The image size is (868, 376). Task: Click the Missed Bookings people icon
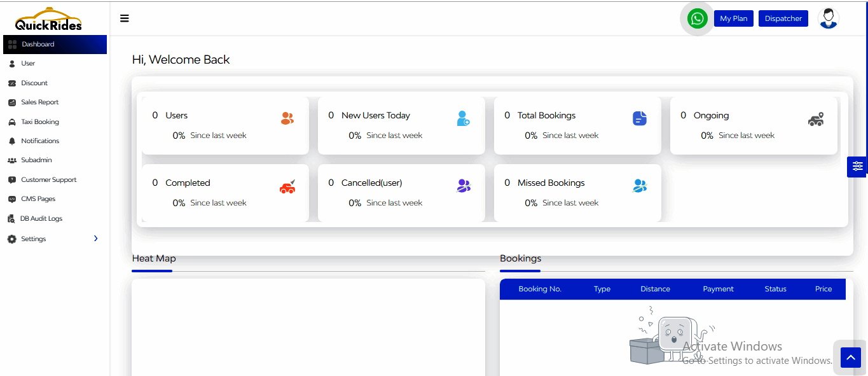coord(640,186)
